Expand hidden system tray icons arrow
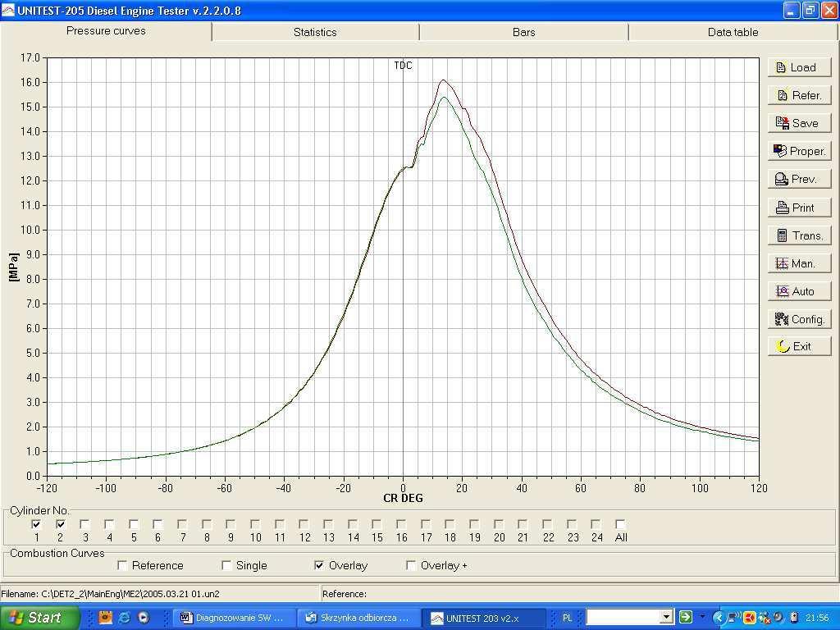 tap(719, 618)
